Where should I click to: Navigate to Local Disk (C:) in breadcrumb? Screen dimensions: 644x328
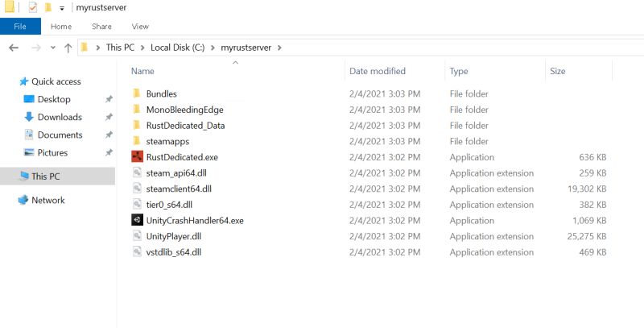177,48
